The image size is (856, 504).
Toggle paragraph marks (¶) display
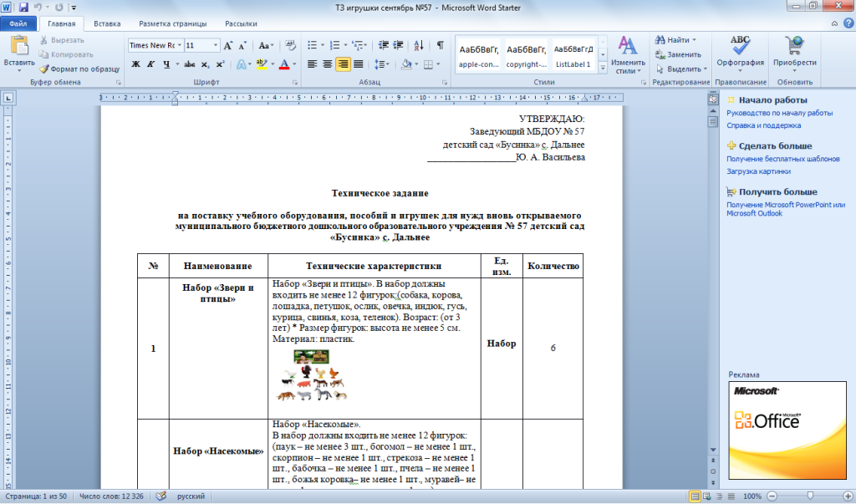point(440,45)
